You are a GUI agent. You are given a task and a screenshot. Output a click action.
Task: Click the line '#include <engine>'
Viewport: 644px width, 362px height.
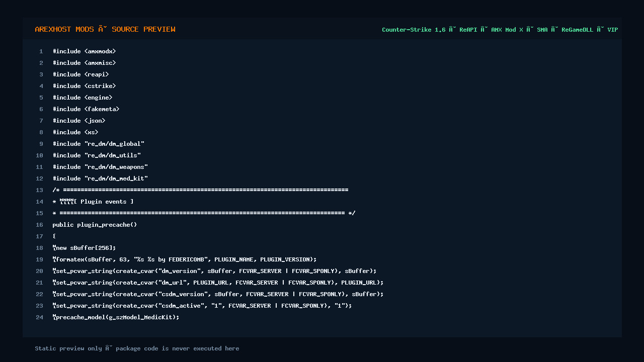point(83,98)
